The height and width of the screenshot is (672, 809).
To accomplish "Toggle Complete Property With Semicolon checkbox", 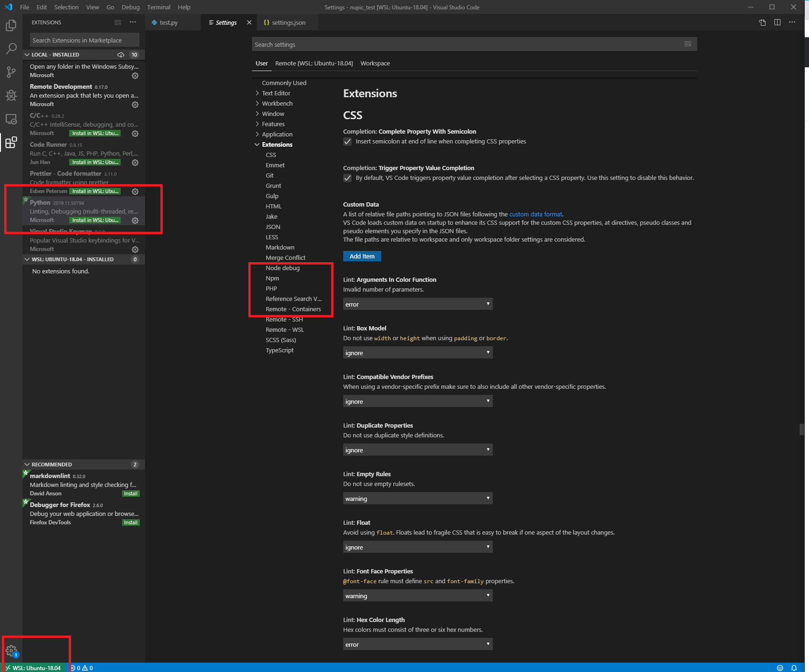I will pyautogui.click(x=347, y=142).
